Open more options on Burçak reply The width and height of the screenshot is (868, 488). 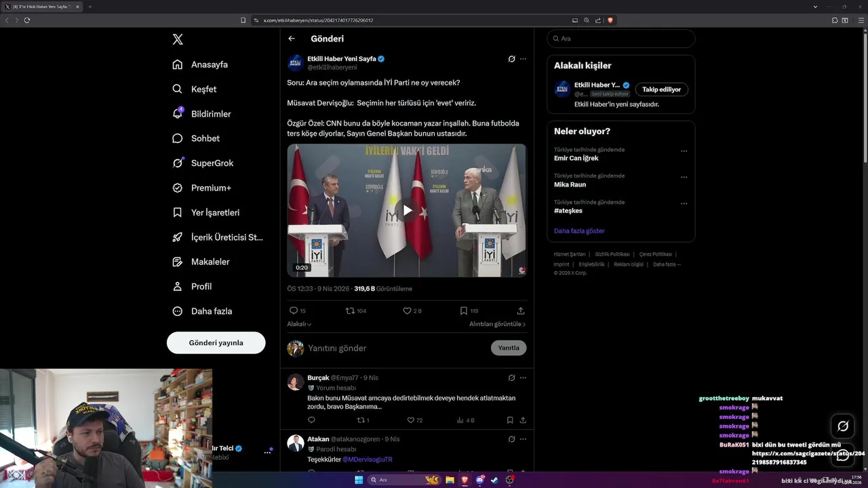(x=523, y=378)
